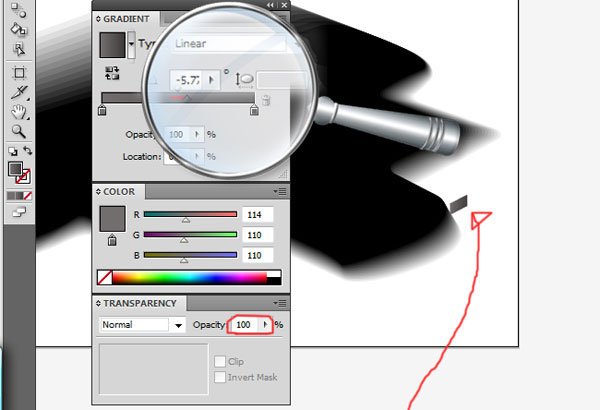Cycle the Transparency panel view with its double arrows
Viewport: 600px width, 410px height.
pos(98,303)
